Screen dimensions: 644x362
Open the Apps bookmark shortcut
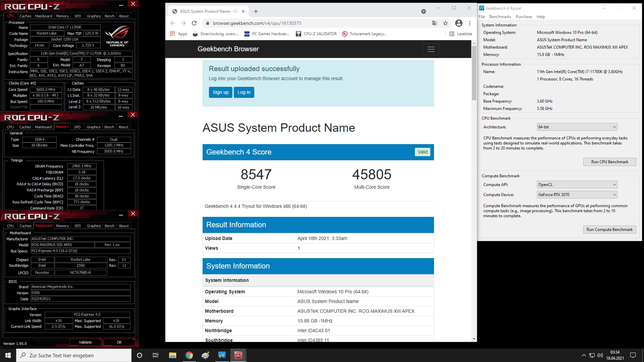(x=179, y=34)
